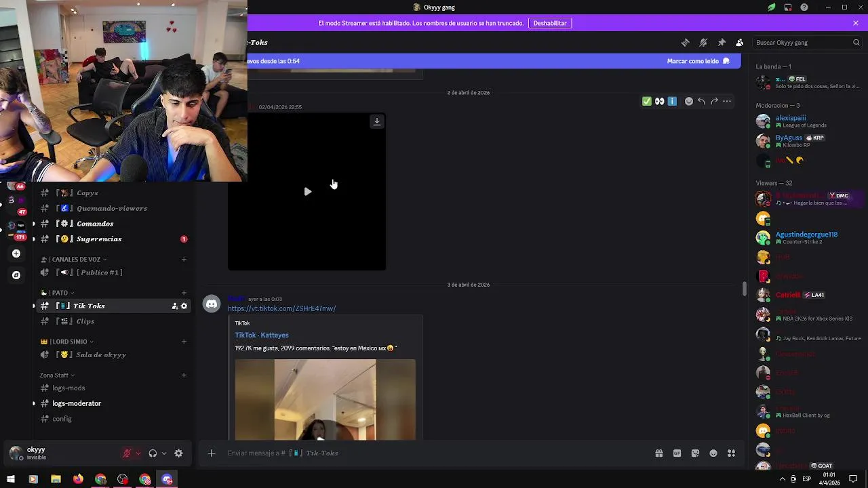The height and width of the screenshot is (488, 868).
Task: Add a channel to Zona Staff category
Action: coord(184,375)
